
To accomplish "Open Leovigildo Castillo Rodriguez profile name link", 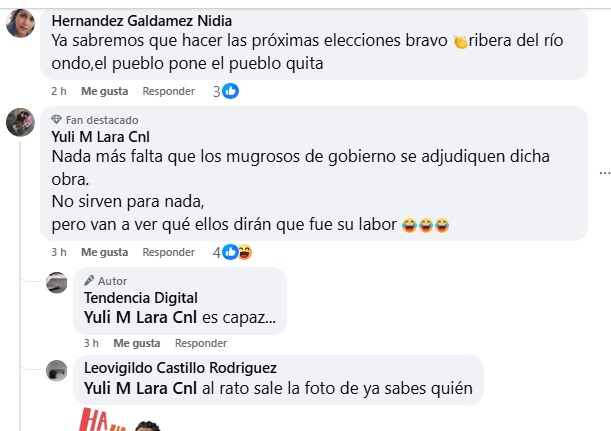I will [x=180, y=368].
